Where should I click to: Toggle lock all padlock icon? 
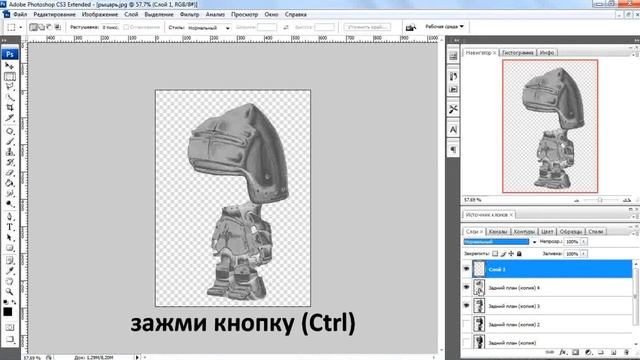pos(519,253)
